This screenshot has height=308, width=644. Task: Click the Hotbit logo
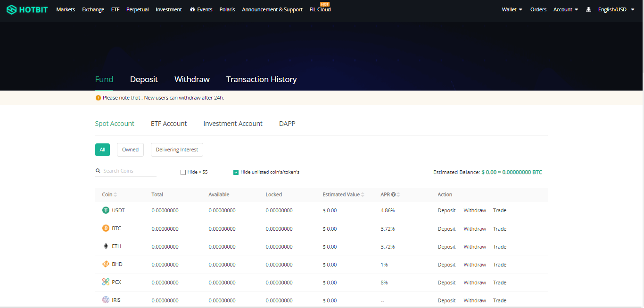pyautogui.click(x=27, y=9)
